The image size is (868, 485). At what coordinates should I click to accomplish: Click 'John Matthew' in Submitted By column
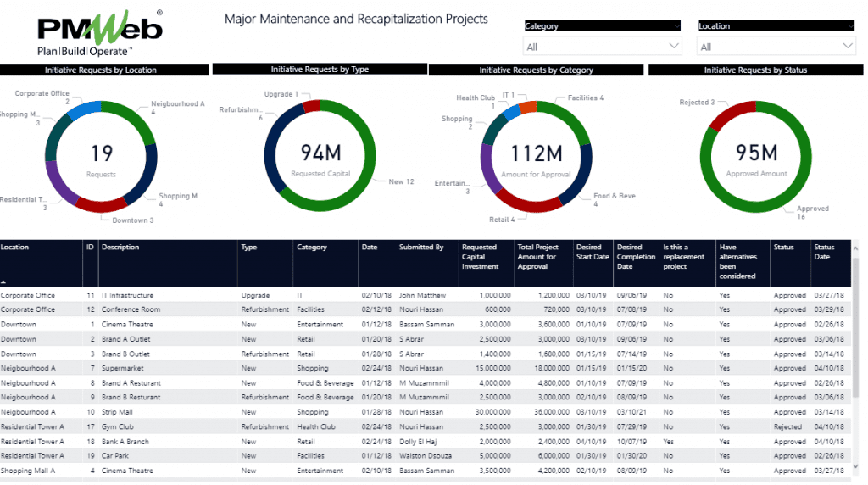[422, 295]
